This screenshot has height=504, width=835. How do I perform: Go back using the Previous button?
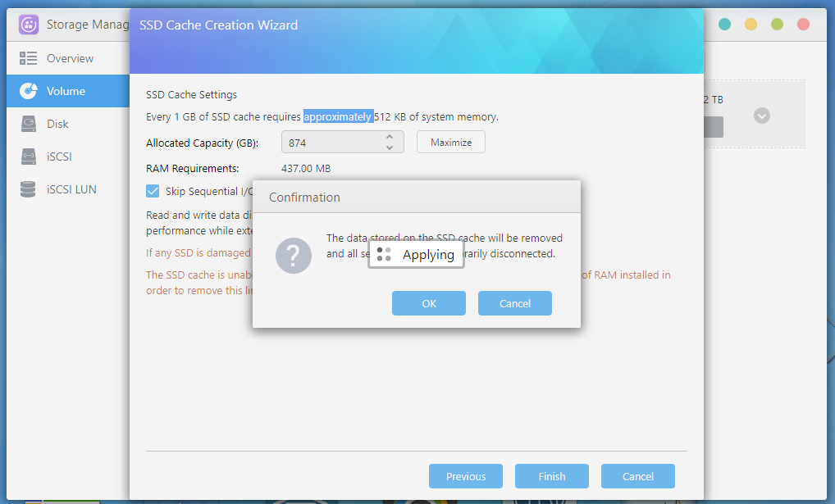[465, 476]
